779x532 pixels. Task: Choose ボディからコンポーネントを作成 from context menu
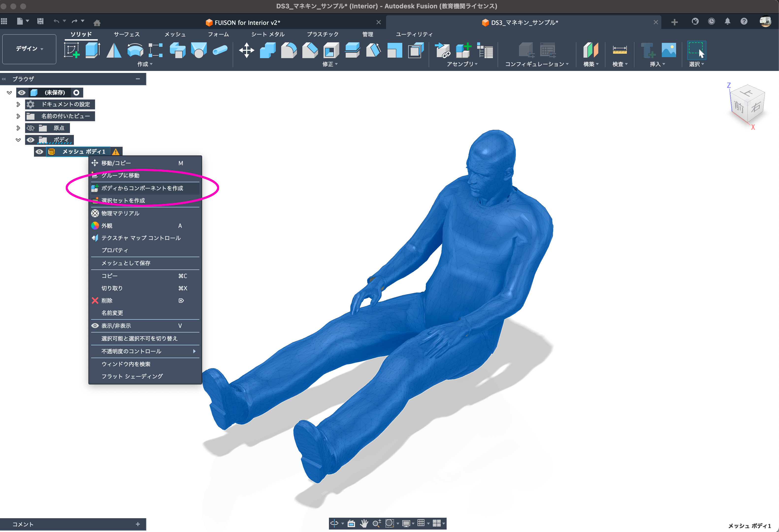(142, 188)
